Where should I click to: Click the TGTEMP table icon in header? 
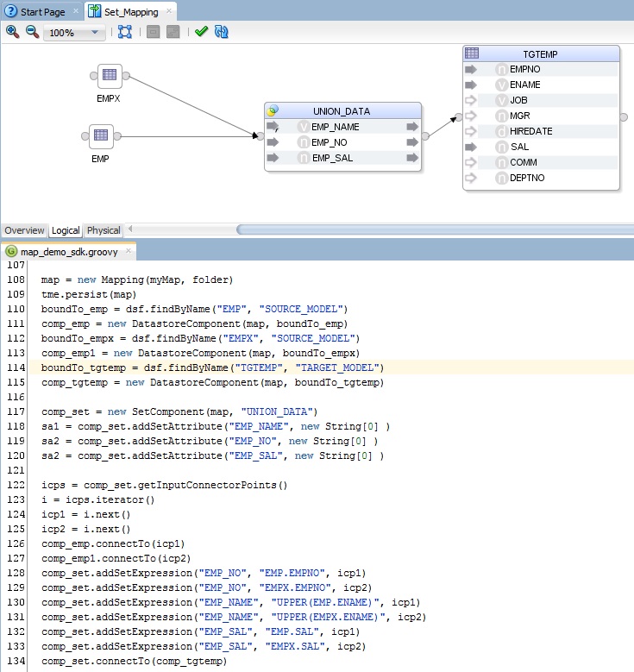[472, 53]
